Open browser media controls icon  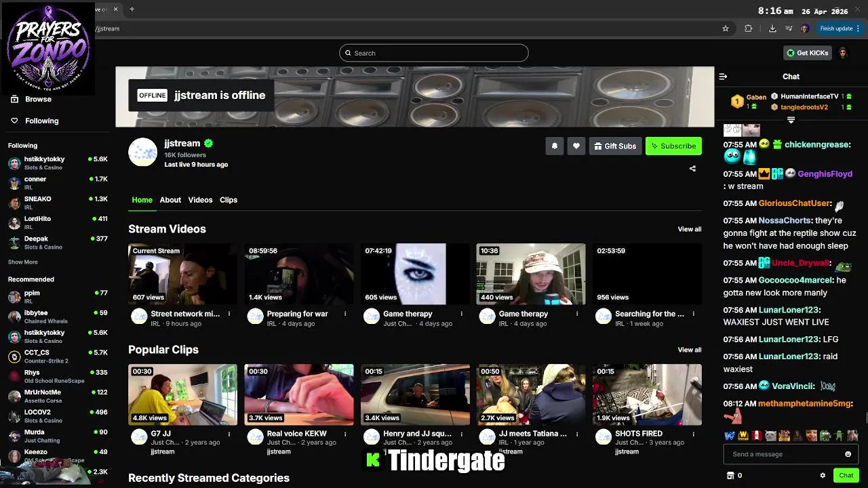tap(789, 28)
